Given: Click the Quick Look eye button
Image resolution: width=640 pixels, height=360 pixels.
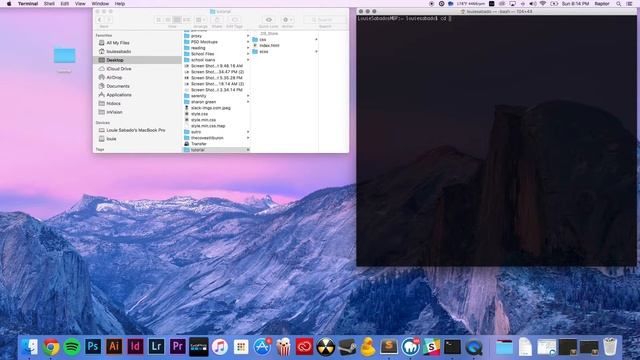Looking at the screenshot, I should tap(269, 20).
